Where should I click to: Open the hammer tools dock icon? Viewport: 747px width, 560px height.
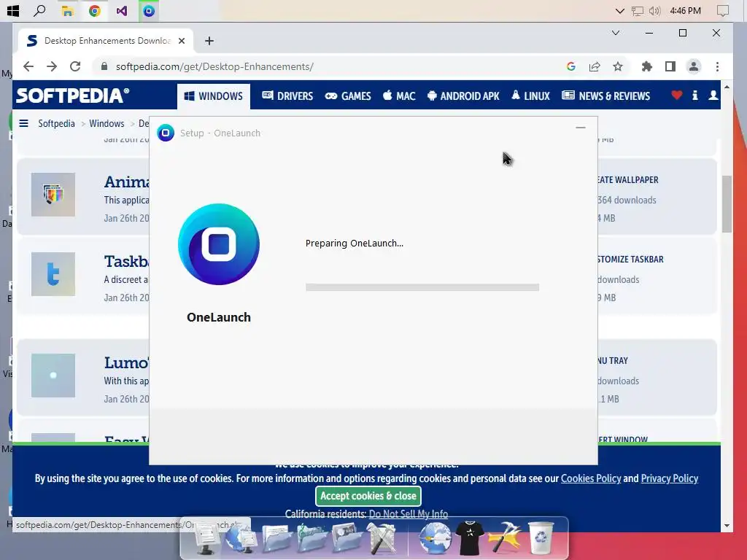(x=505, y=538)
